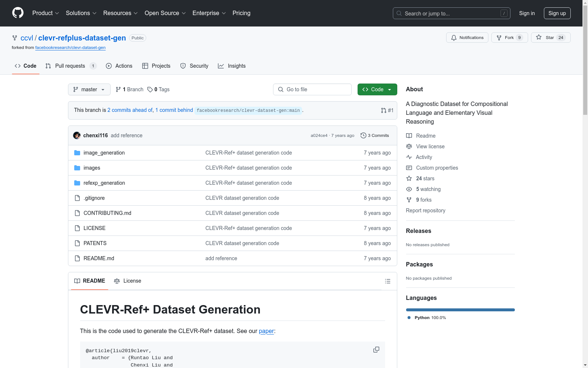The width and height of the screenshot is (588, 368).
Task: Click the Python language progress bar
Action: 460,310
